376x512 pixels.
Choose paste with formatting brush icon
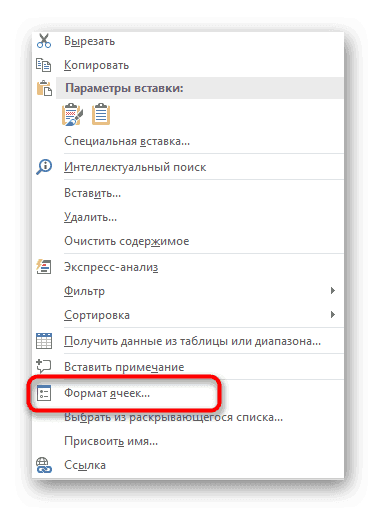pyautogui.click(x=72, y=115)
